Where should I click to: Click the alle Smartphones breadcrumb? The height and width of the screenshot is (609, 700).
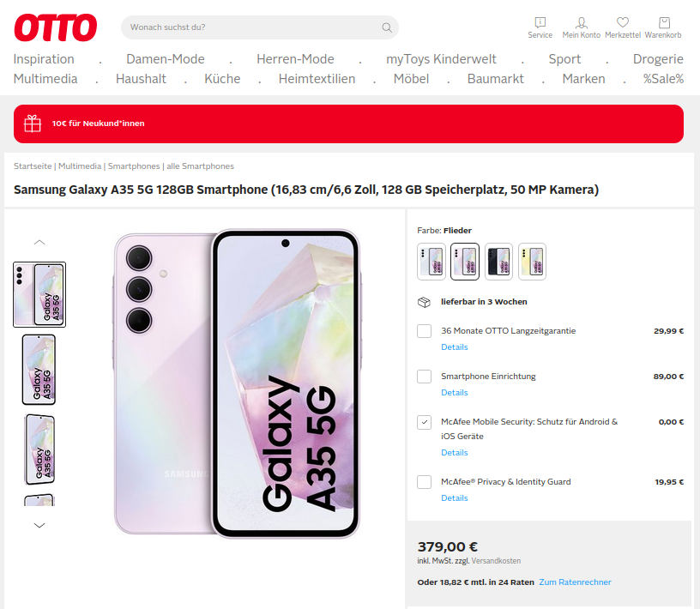pos(200,166)
